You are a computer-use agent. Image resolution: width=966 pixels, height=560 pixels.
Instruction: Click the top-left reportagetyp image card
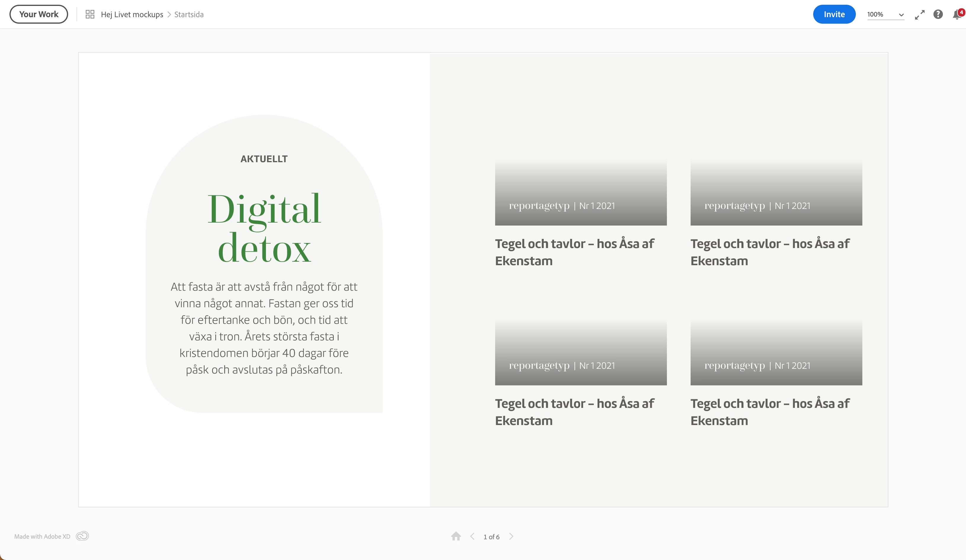tap(581, 193)
